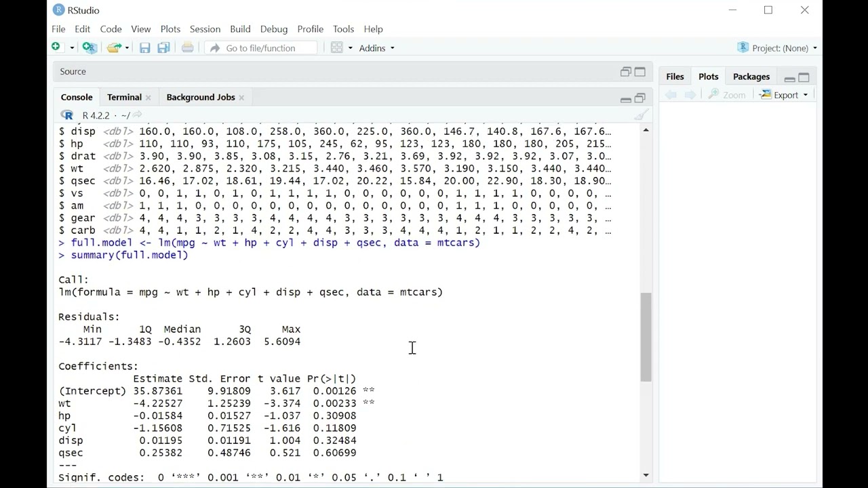Create a new R project icon
The height and width of the screenshot is (488, 868).
pyautogui.click(x=90, y=47)
